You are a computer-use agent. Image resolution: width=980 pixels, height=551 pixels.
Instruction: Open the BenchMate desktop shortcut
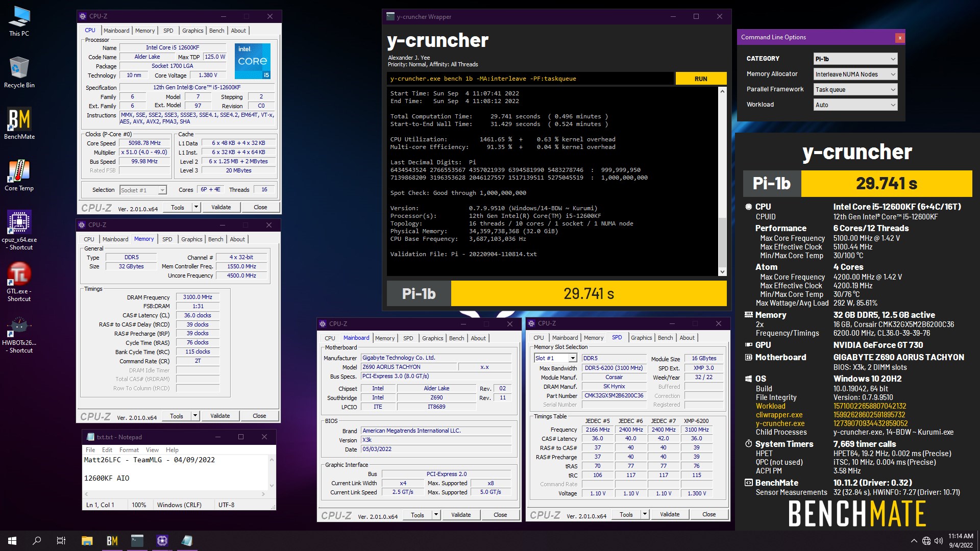pos(19,123)
